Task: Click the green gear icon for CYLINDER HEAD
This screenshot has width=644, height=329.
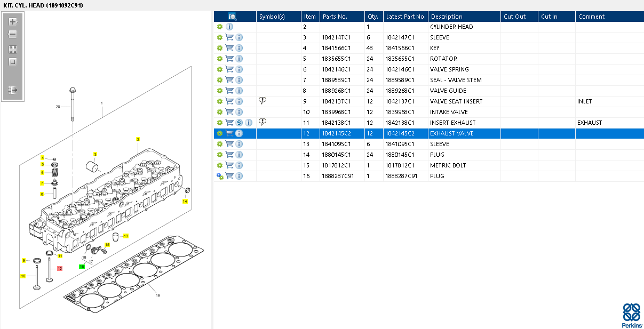Action: click(219, 27)
